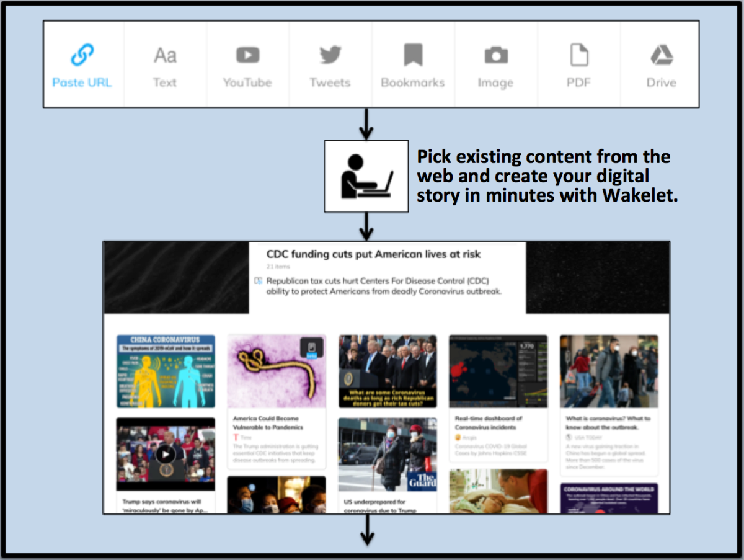744x560 pixels.
Task: Open 'Trump says coronavirus will miraculously' article
Action: point(165,505)
